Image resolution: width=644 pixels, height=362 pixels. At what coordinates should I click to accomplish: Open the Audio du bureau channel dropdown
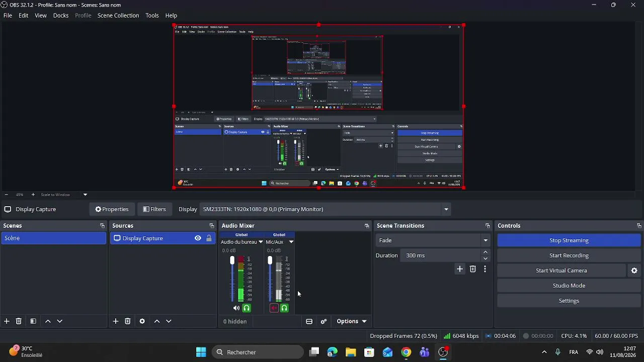(x=261, y=242)
